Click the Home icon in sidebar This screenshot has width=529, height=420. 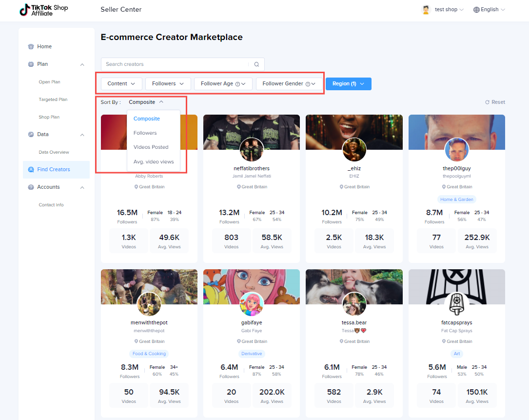pos(31,47)
